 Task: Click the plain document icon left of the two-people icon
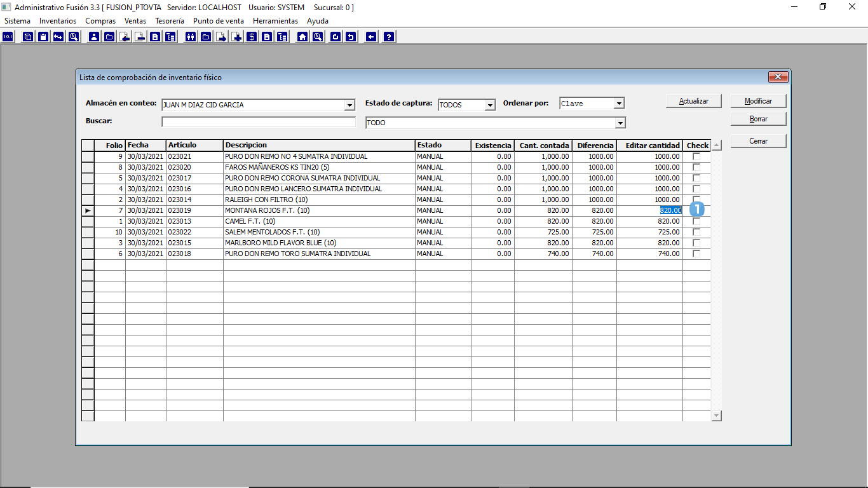pos(155,37)
